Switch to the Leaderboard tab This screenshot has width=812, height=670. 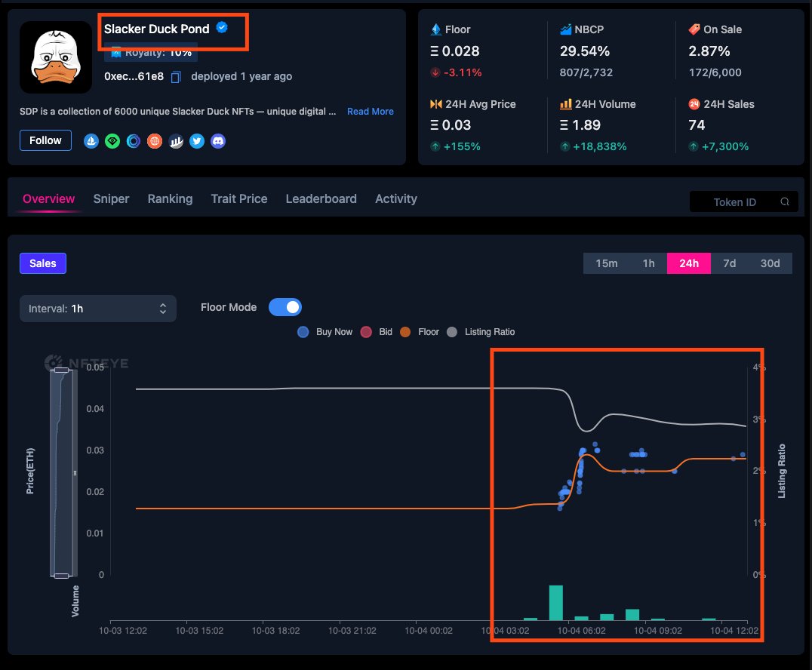point(321,199)
